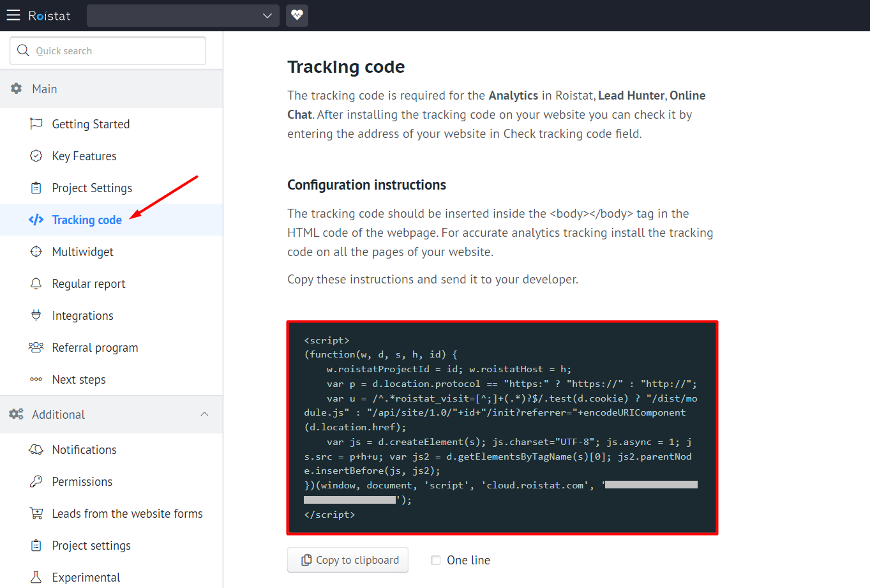Open Project Settings under Main
This screenshot has height=588, width=870.
[92, 188]
